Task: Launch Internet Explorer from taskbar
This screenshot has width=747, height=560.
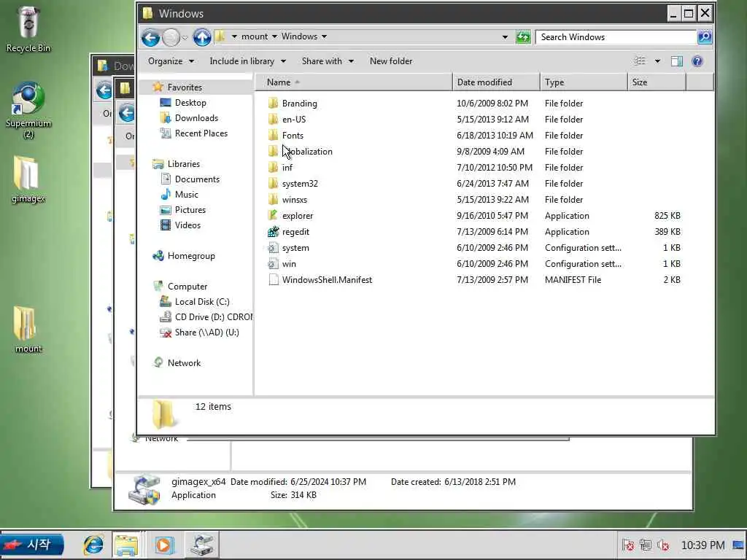Action: (x=93, y=545)
